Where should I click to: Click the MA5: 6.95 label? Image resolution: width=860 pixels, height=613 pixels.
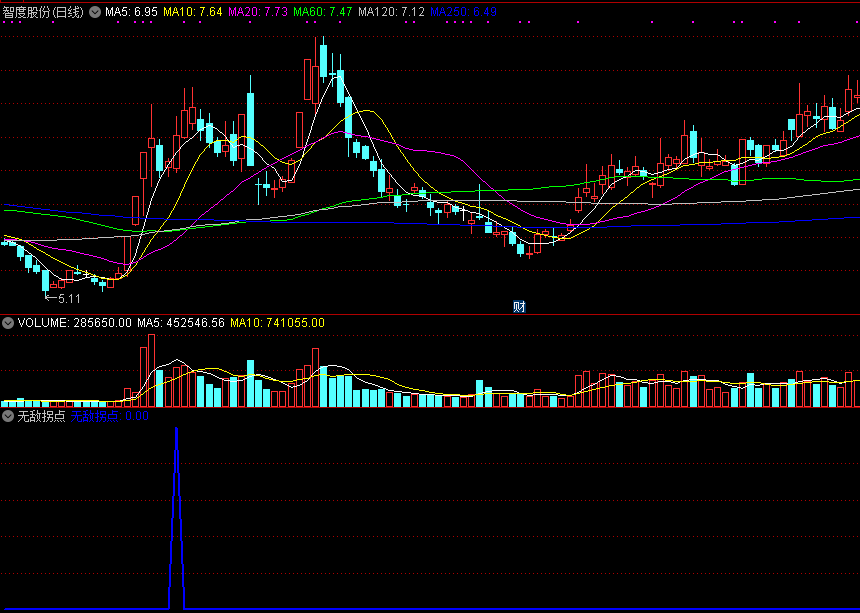(x=131, y=12)
